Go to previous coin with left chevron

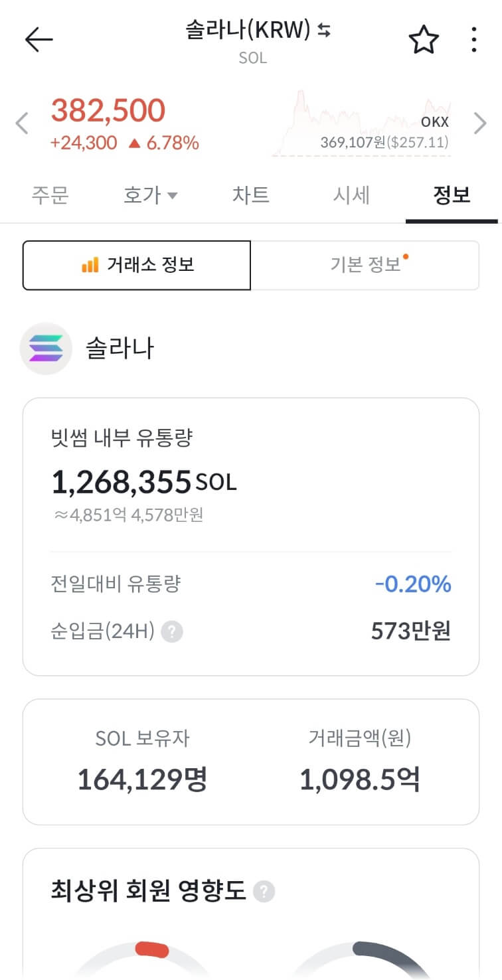[x=22, y=123]
